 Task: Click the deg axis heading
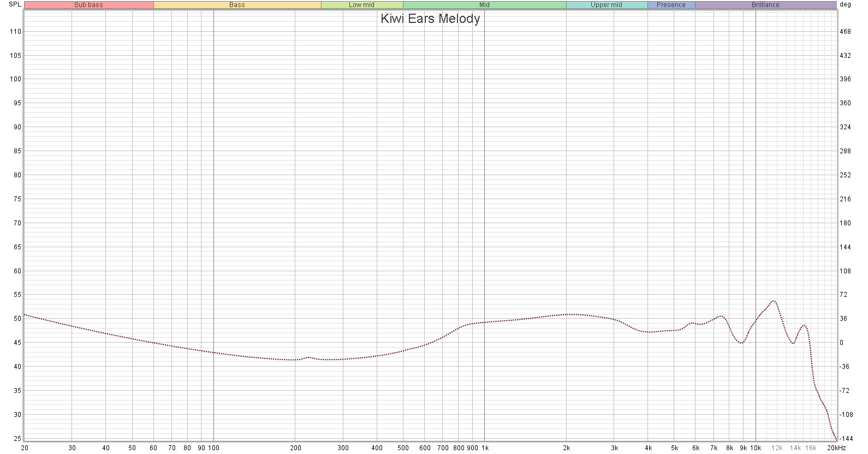coord(845,4)
